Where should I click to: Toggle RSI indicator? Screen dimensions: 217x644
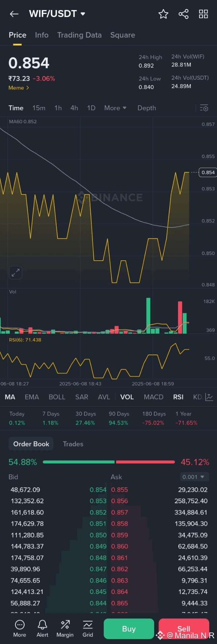pos(178,397)
